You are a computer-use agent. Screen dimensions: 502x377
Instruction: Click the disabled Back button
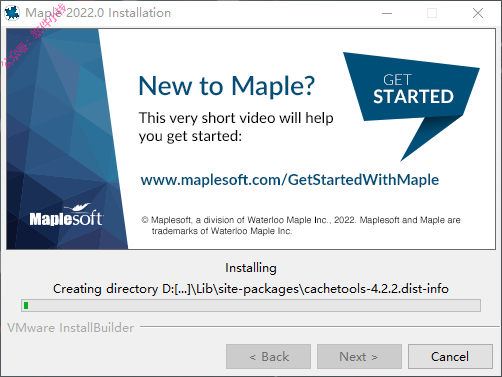click(x=268, y=357)
